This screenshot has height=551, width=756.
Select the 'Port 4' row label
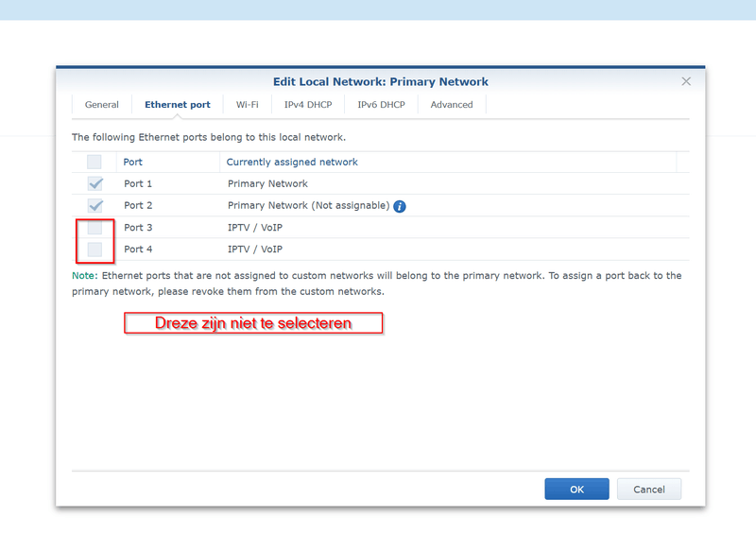point(138,250)
